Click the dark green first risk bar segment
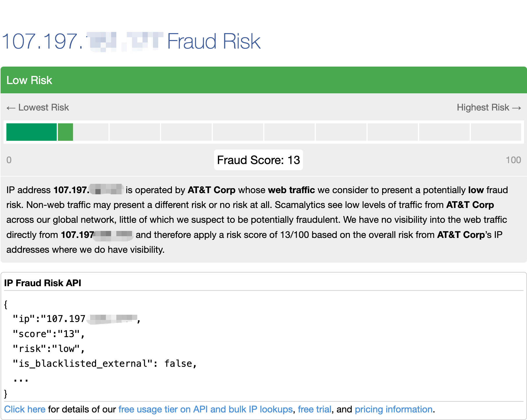The width and height of the screenshot is (527, 420). click(x=31, y=132)
